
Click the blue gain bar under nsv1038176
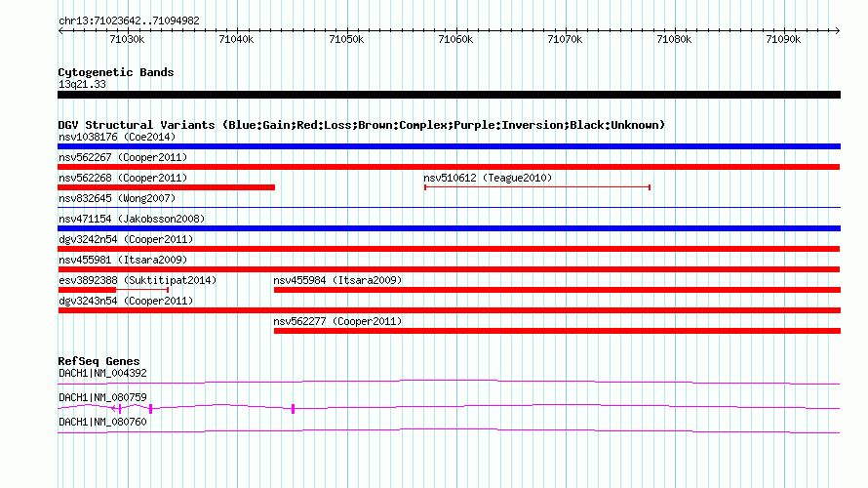449,146
